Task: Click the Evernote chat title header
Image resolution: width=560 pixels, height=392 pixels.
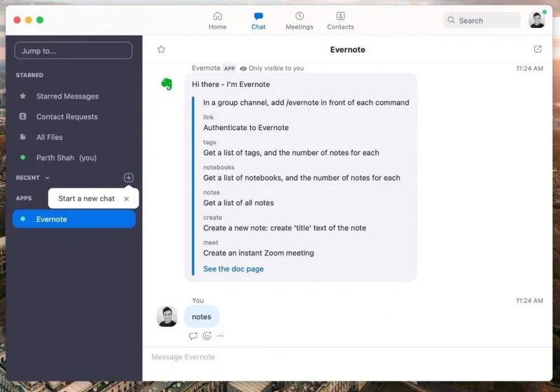Action: pos(347,50)
